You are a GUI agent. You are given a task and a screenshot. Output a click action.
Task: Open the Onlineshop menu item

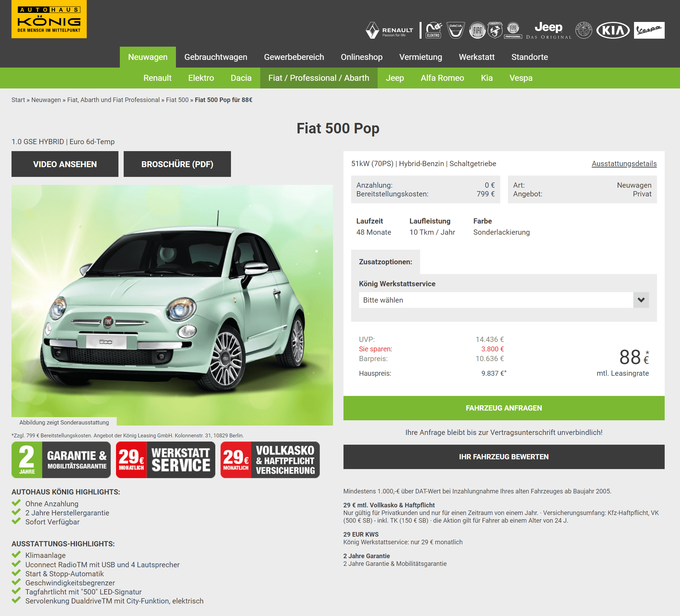coord(362,57)
